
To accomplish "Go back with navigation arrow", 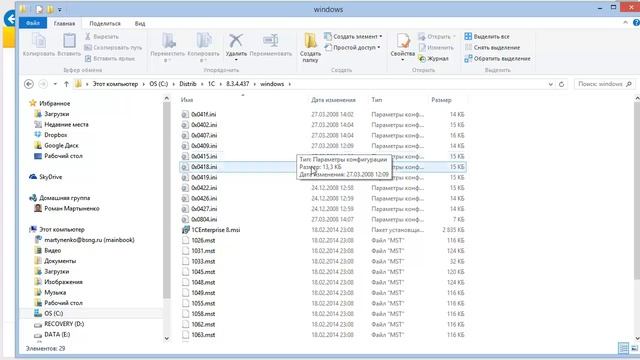I will pyautogui.click(x=29, y=84).
